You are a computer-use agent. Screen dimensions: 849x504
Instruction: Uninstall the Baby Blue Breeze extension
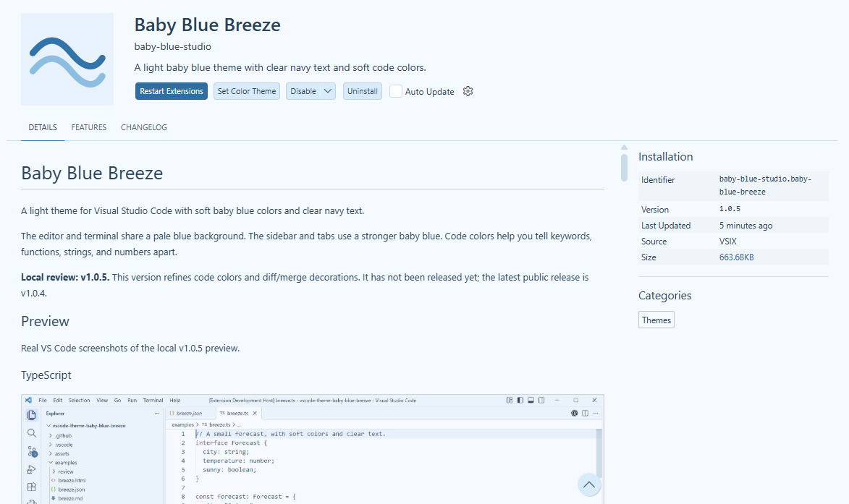click(x=362, y=91)
